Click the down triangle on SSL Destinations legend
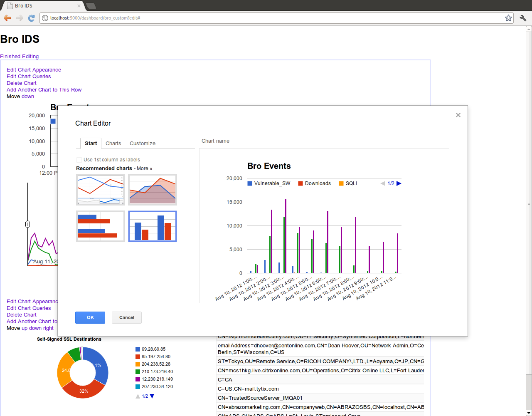Viewport: 532px width, 416px height. (151, 396)
